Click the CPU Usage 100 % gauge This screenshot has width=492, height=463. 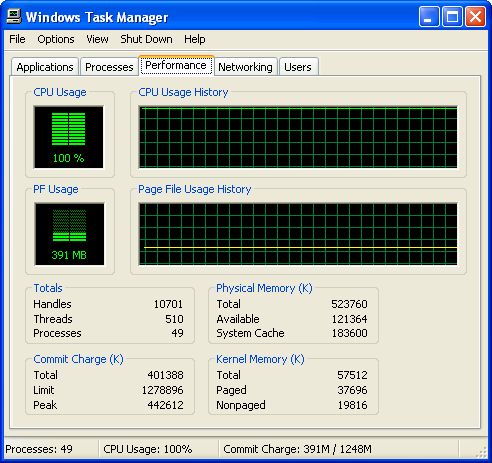[x=69, y=137]
